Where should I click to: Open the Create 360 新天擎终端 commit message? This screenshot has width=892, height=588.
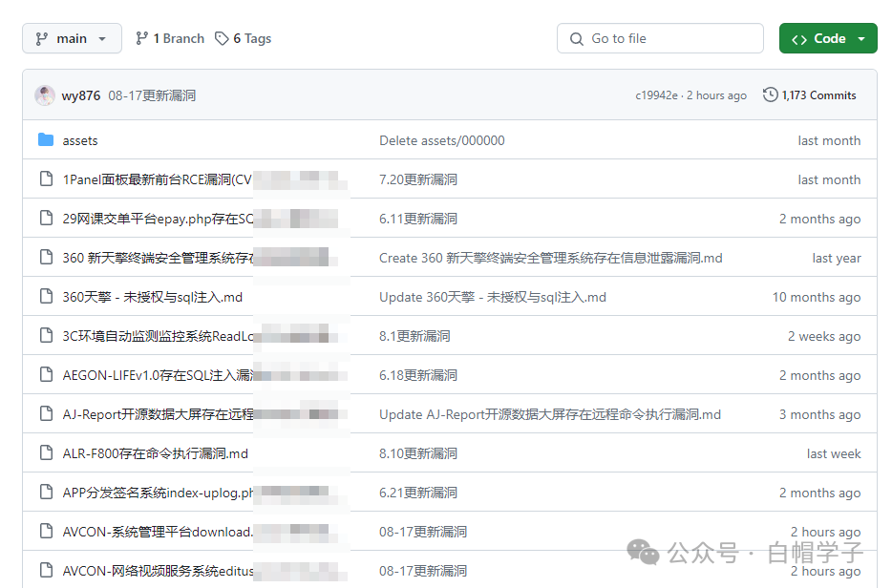coord(551,258)
